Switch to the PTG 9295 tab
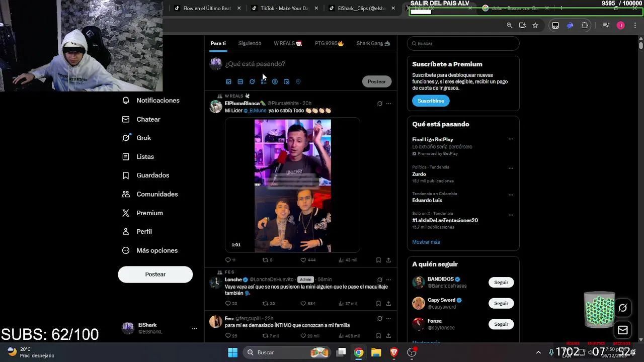Viewport: 644px width, 362px height. [329, 43]
